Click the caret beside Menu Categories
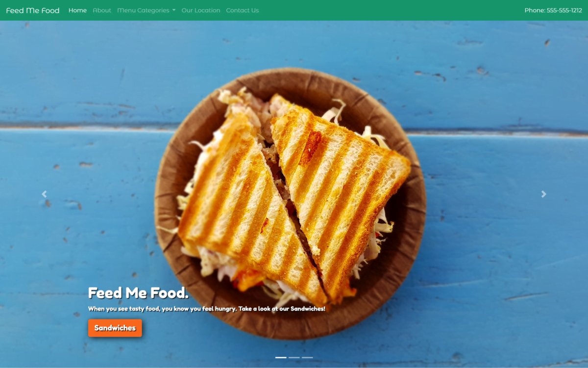The height and width of the screenshot is (368, 588). (174, 10)
